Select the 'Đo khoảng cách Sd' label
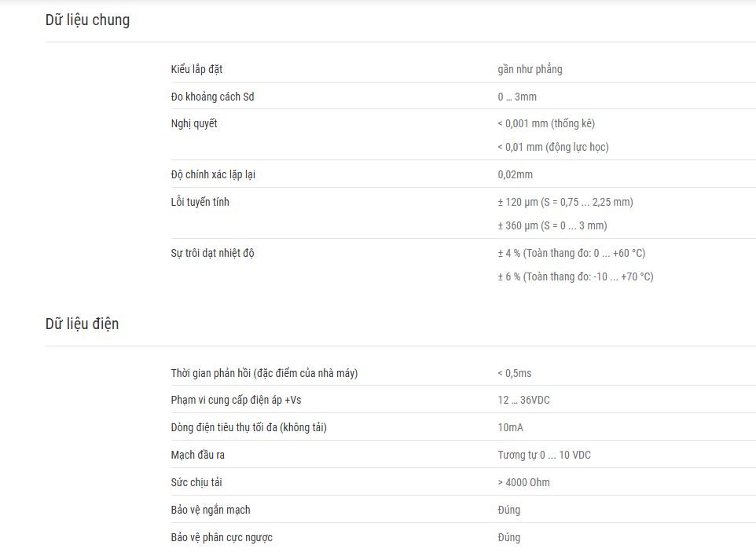This screenshot has width=756, height=560. 213,97
